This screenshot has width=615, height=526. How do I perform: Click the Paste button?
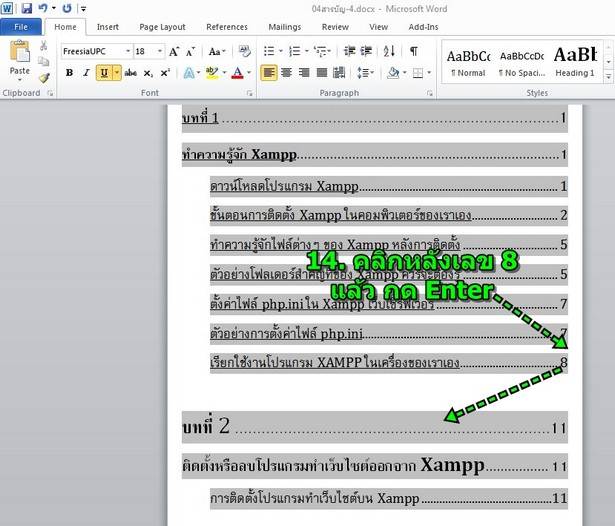(x=20, y=60)
